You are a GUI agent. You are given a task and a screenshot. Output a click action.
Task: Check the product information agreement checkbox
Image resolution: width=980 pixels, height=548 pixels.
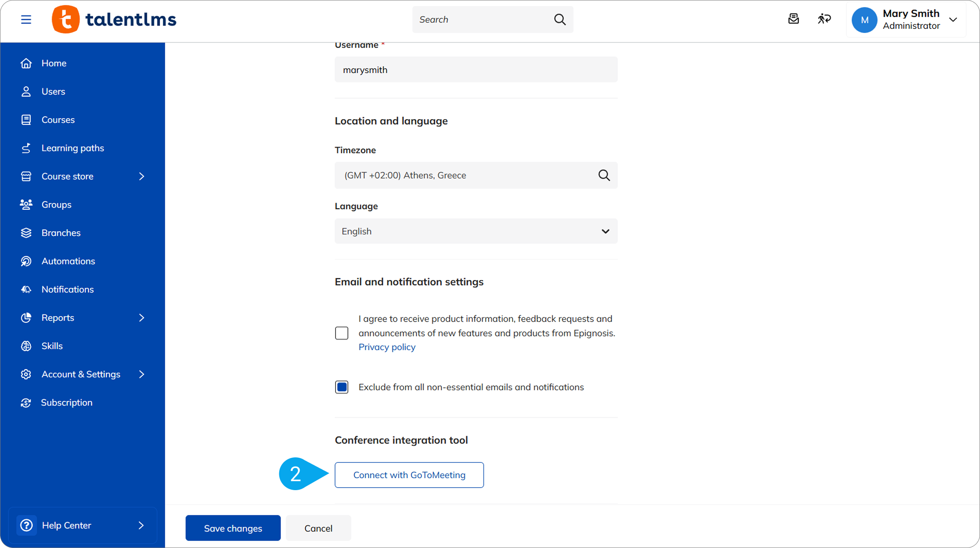coord(341,333)
